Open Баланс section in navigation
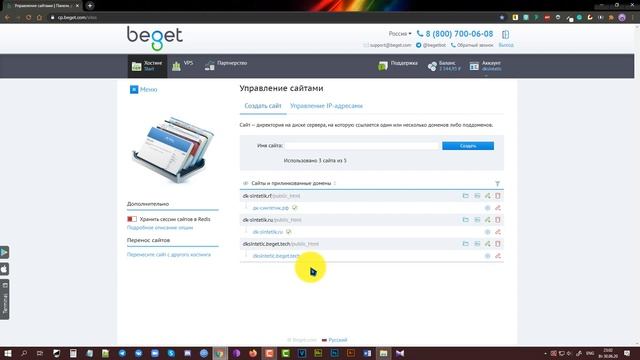The height and width of the screenshot is (360, 640). [444, 66]
